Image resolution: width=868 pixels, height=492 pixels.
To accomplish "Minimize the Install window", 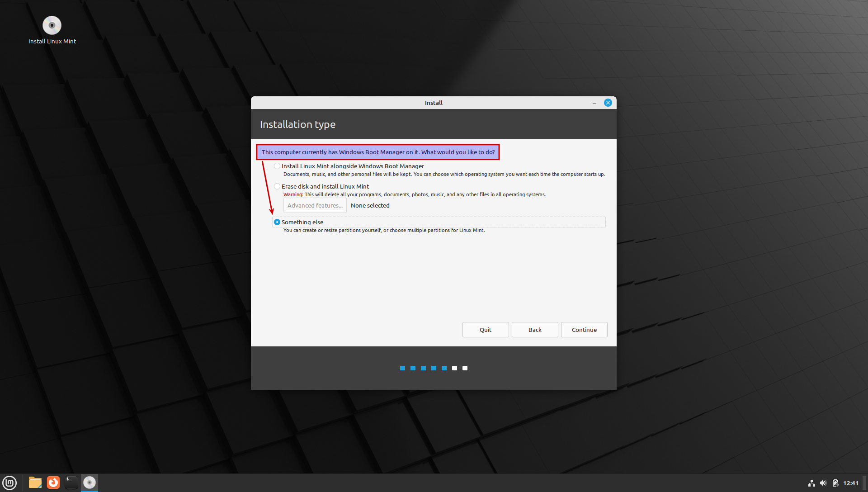I will click(594, 103).
